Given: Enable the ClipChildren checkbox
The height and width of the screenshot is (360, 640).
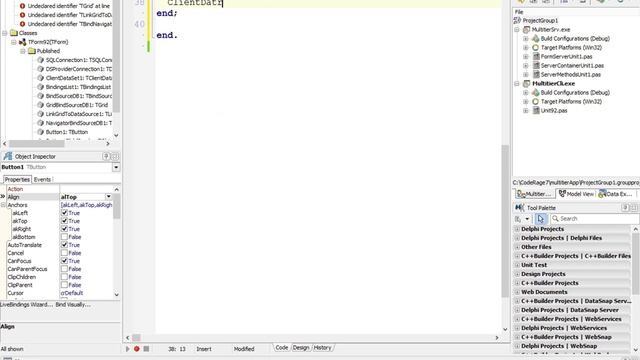Looking at the screenshot, I should [64, 277].
